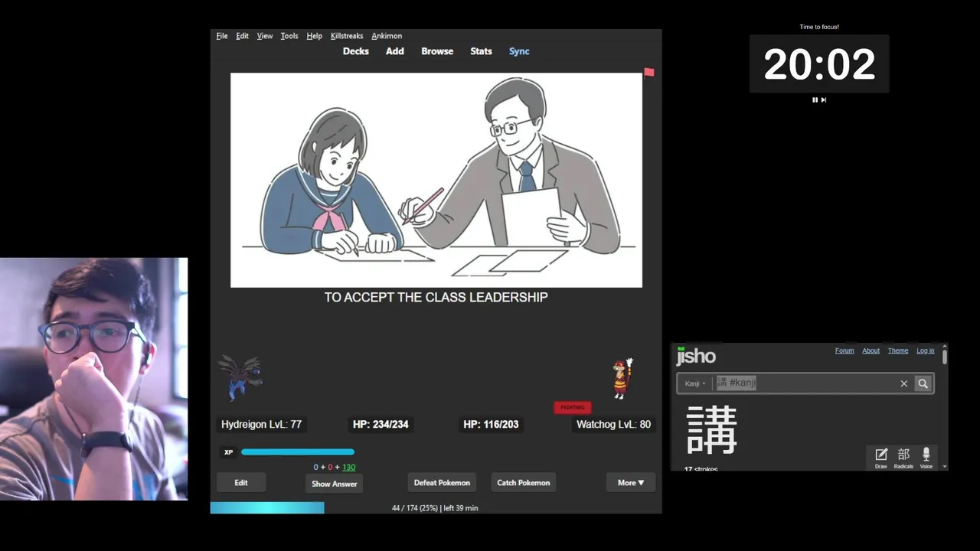Screen dimensions: 980x551
Task: Open the Tools menu
Action: pos(289,36)
